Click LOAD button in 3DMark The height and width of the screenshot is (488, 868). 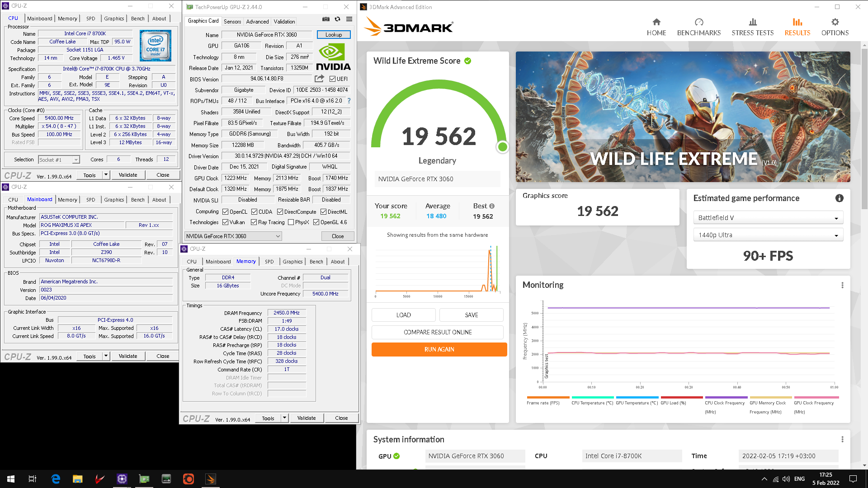click(403, 315)
